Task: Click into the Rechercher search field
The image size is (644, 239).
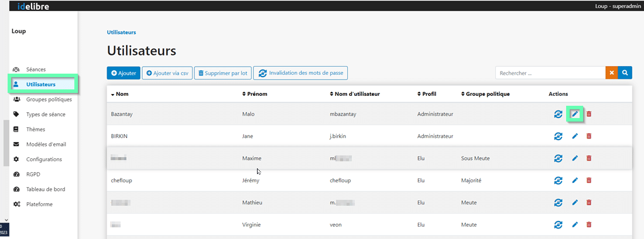Action: pos(550,73)
